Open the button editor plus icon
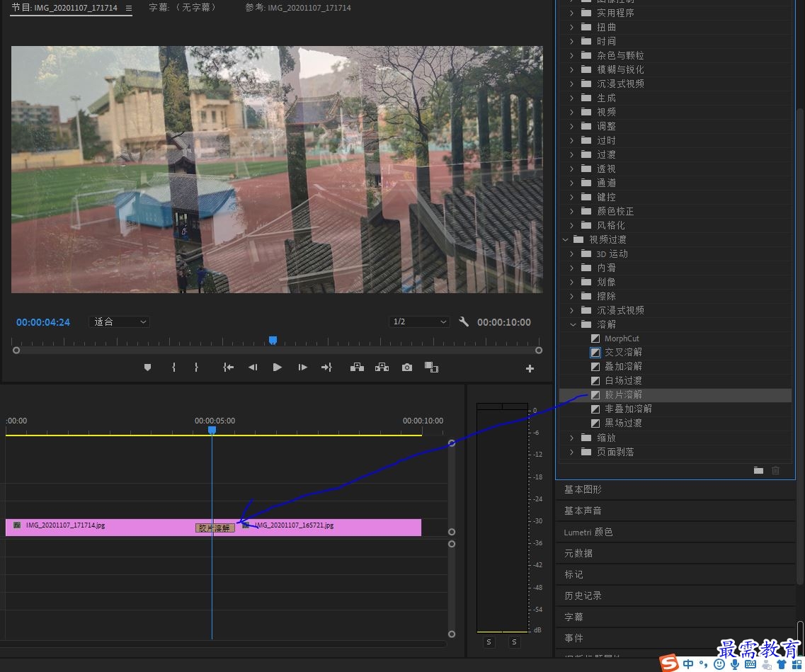805x672 pixels. coord(530,369)
